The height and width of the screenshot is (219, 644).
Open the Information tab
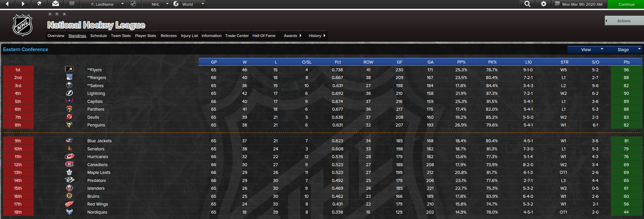click(x=211, y=36)
